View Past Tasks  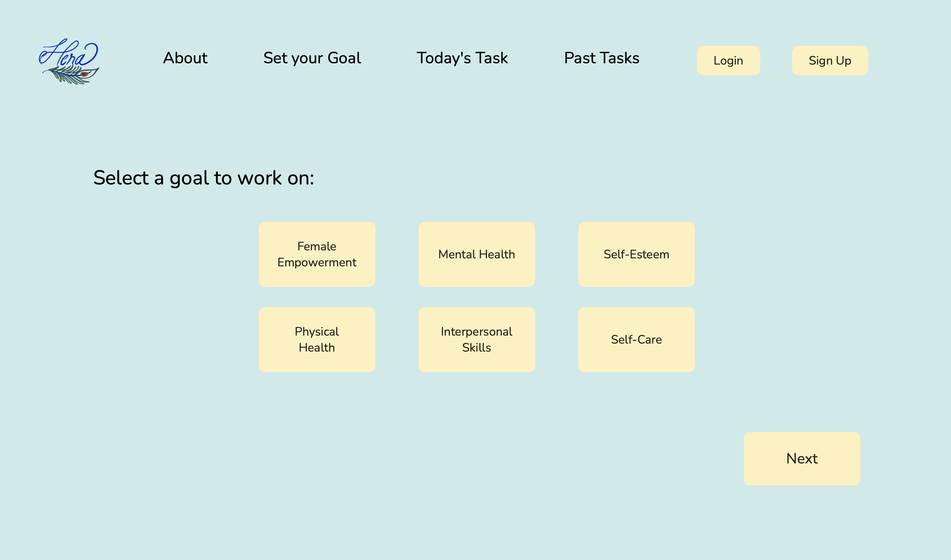tap(602, 58)
